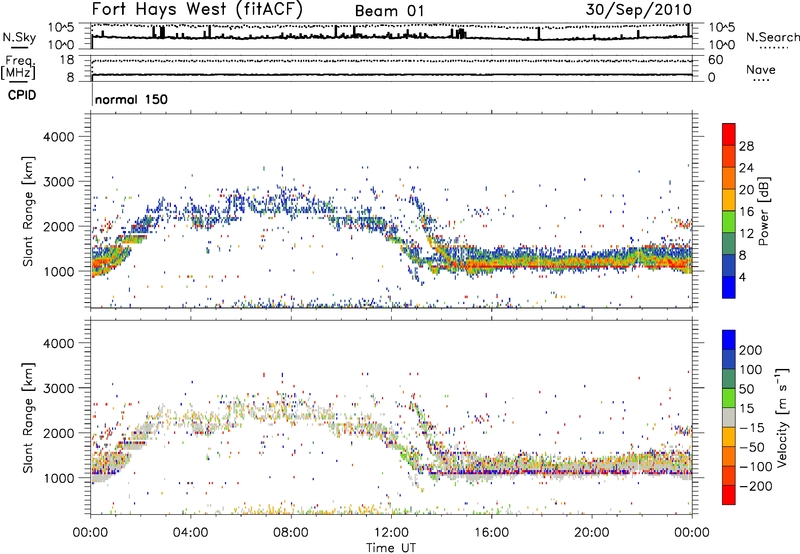This screenshot has height=554, width=800.
Task: Click the "1000" tick of the velocity panel
Action: click(58, 478)
